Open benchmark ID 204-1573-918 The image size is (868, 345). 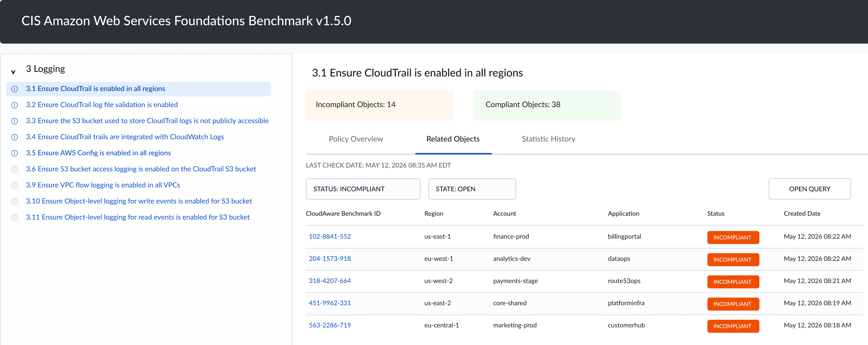[330, 259]
